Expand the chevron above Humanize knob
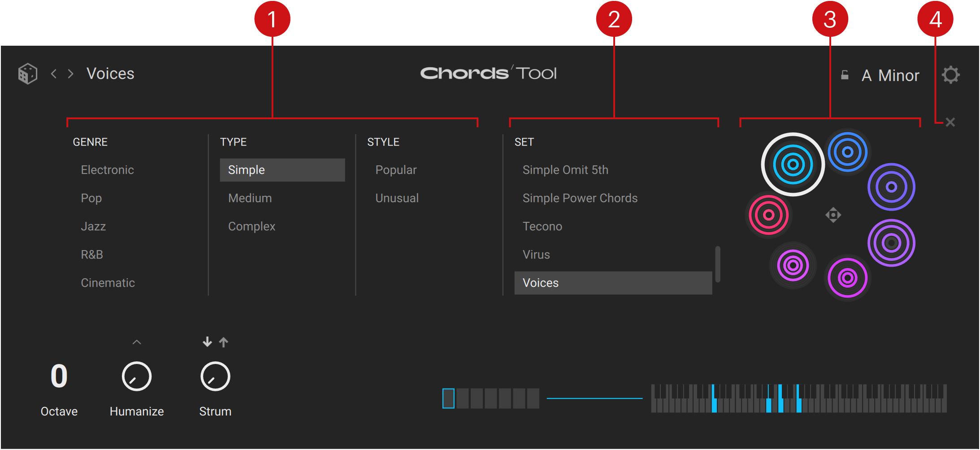The image size is (980, 450). [137, 342]
